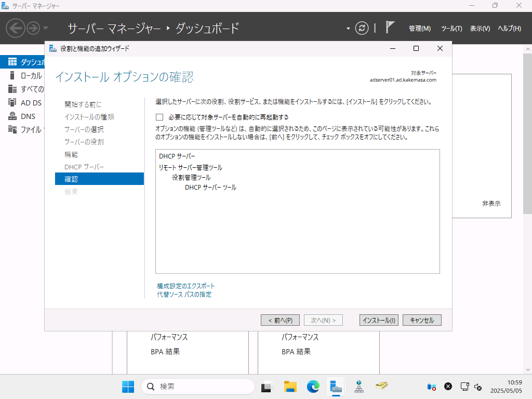Select 役割管理ツール list entry

[191, 178]
